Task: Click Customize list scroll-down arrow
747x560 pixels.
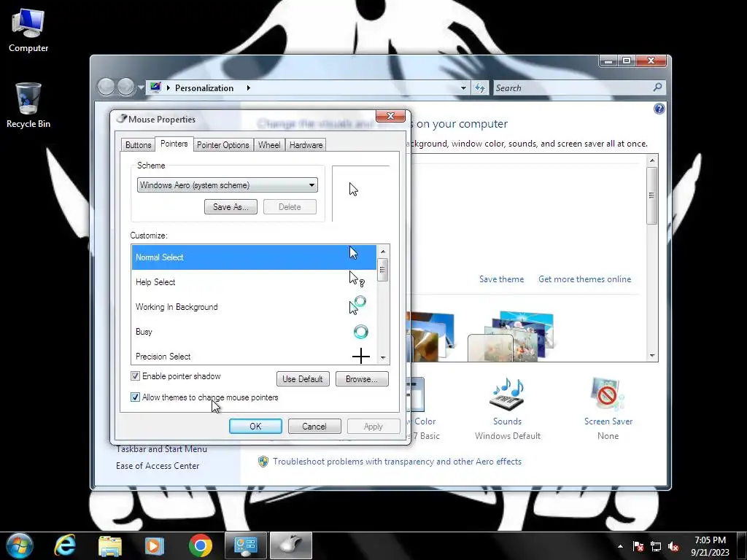Action: (383, 358)
